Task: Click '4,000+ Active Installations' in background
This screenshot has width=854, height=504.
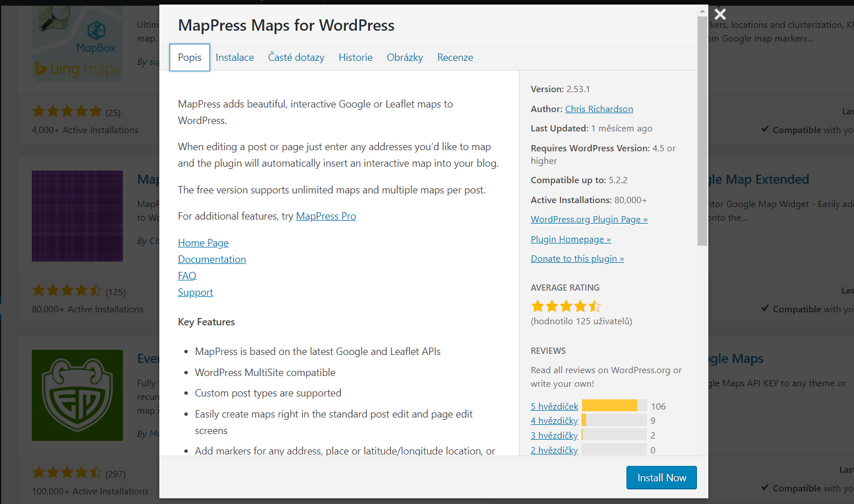Action: [x=85, y=130]
